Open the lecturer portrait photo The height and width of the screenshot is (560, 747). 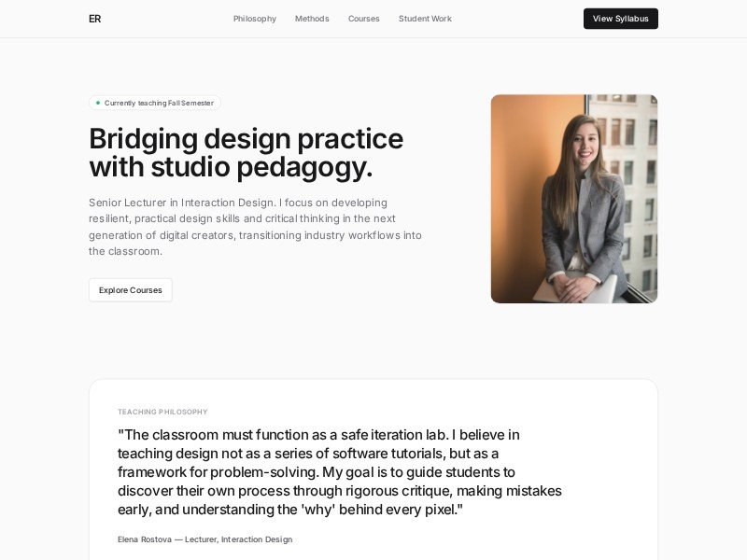(x=574, y=199)
